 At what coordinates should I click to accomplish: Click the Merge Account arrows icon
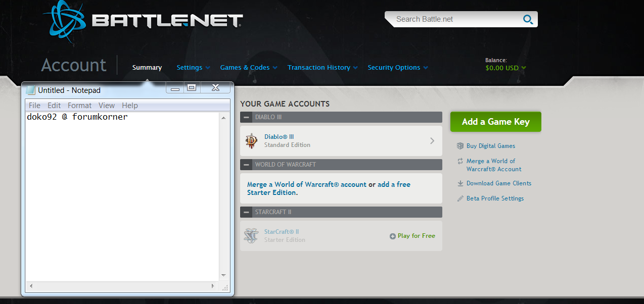point(460,161)
